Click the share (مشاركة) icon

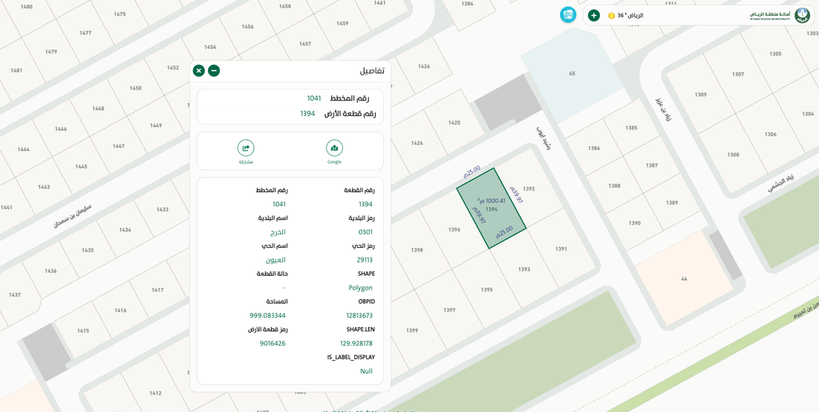pyautogui.click(x=246, y=148)
